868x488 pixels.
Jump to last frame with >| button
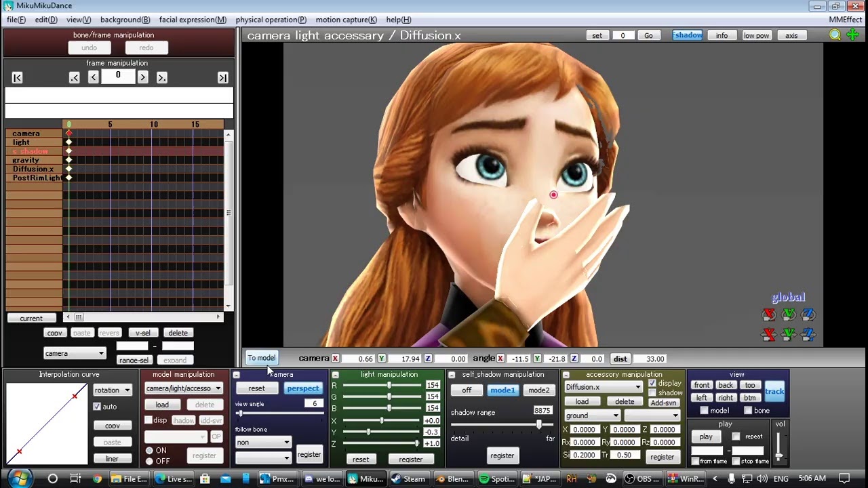click(x=222, y=78)
